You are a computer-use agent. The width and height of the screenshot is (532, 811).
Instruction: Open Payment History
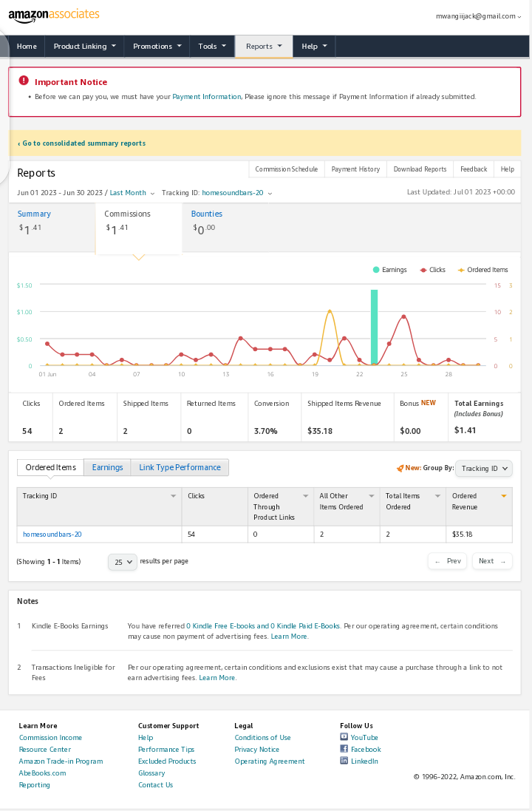point(355,169)
